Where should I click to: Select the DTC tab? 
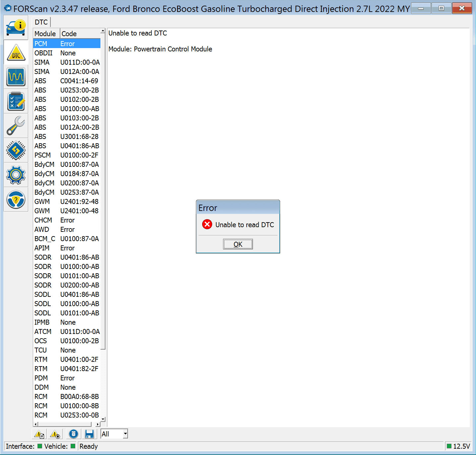pos(41,22)
